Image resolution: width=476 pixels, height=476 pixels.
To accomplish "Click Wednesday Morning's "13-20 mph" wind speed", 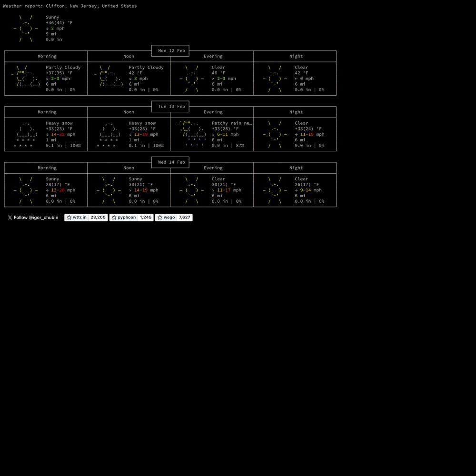I will 63,190.
